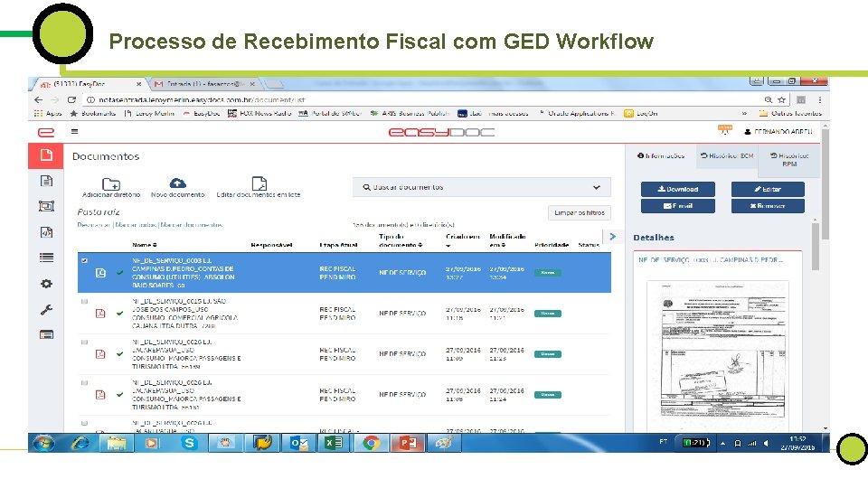
Task: Open the Documentos icon in the red sidebar
Action: coord(46,155)
